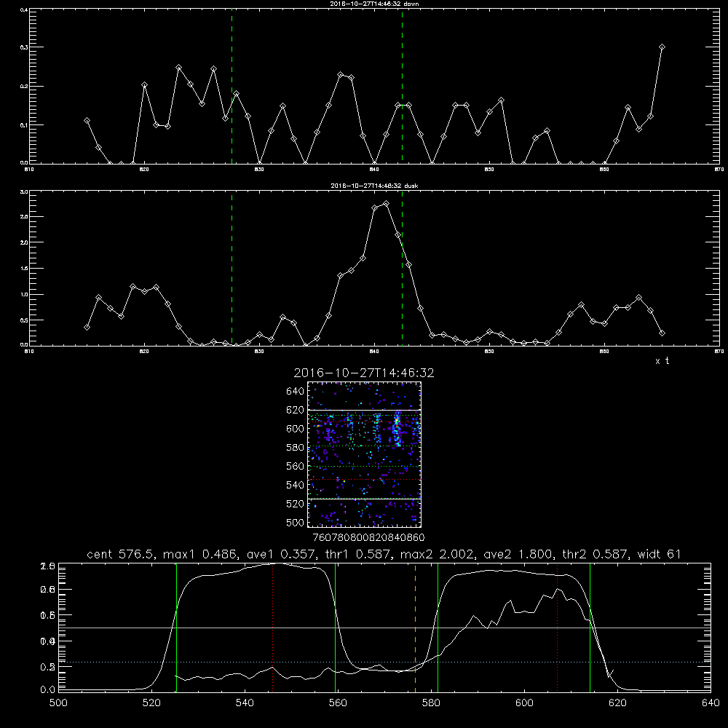This screenshot has height=728, width=728.
Task: Click the red dotted line near 546 in the bottom plot
Action: [x=272, y=627]
